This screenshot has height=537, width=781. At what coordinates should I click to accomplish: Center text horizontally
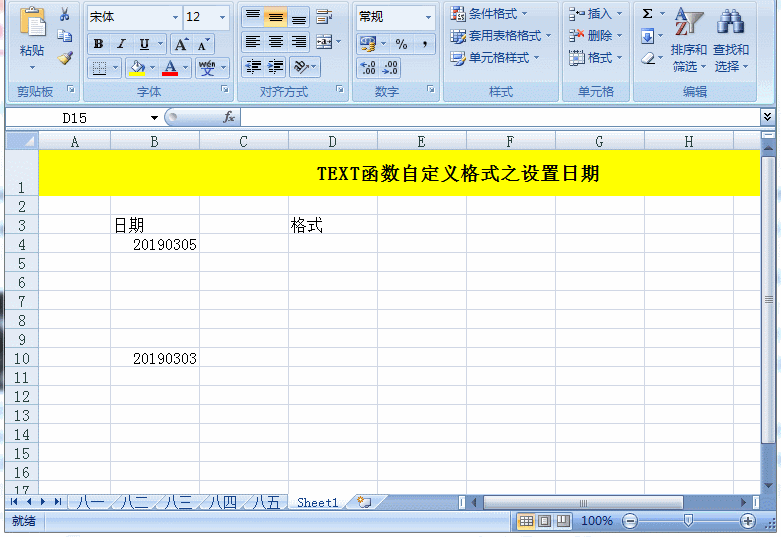275,42
